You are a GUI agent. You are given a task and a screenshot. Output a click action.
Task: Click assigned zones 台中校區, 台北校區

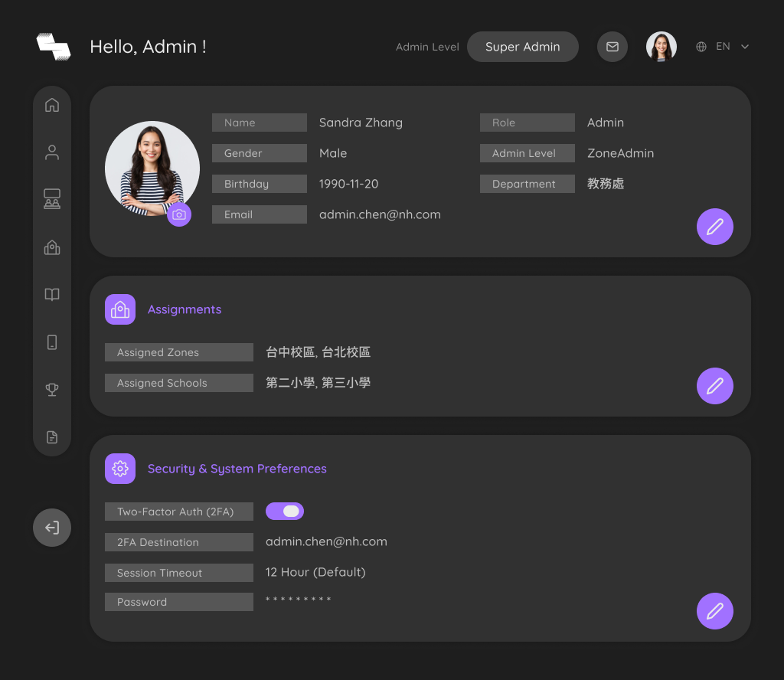coord(318,352)
